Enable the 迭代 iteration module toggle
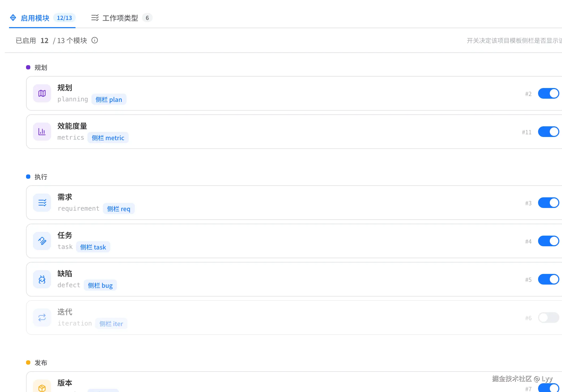Image resolution: width=562 pixels, height=392 pixels. [548, 318]
